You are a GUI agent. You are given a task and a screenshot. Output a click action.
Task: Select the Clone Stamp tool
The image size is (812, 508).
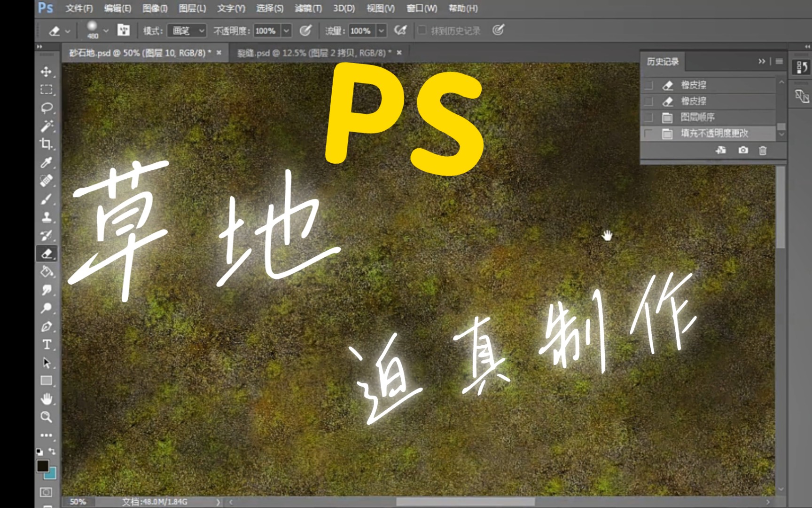pyautogui.click(x=46, y=217)
